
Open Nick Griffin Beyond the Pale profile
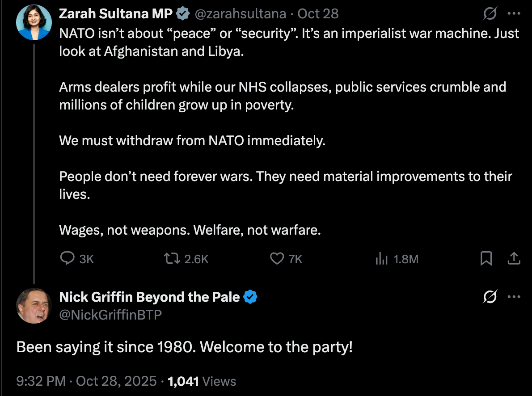[x=149, y=296]
